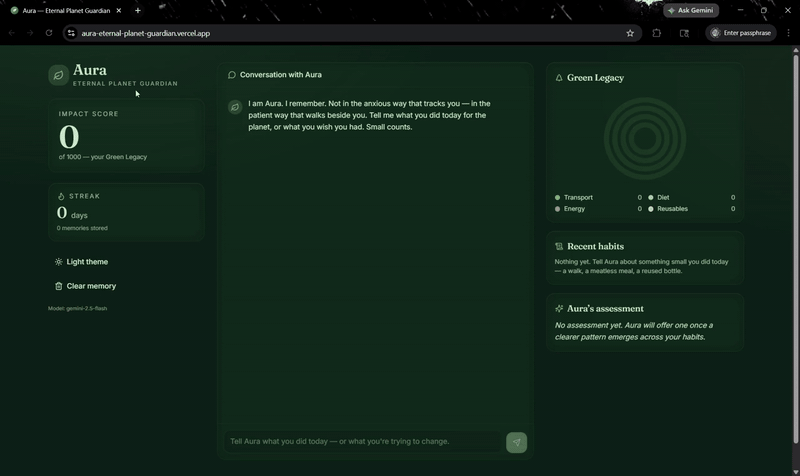Click the Recent habits scroll icon
Screen dimensions: 800x476
click(559, 246)
